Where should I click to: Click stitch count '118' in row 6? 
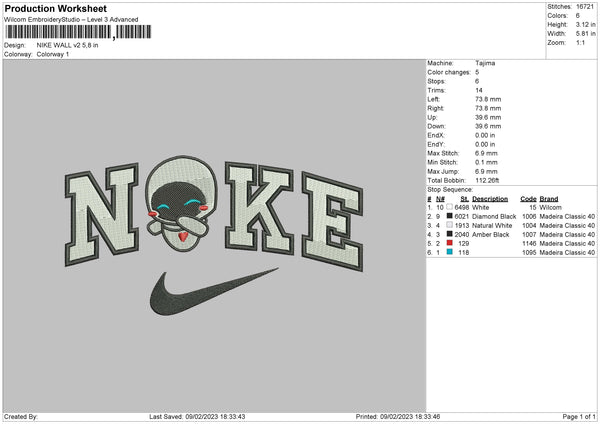[463, 253]
